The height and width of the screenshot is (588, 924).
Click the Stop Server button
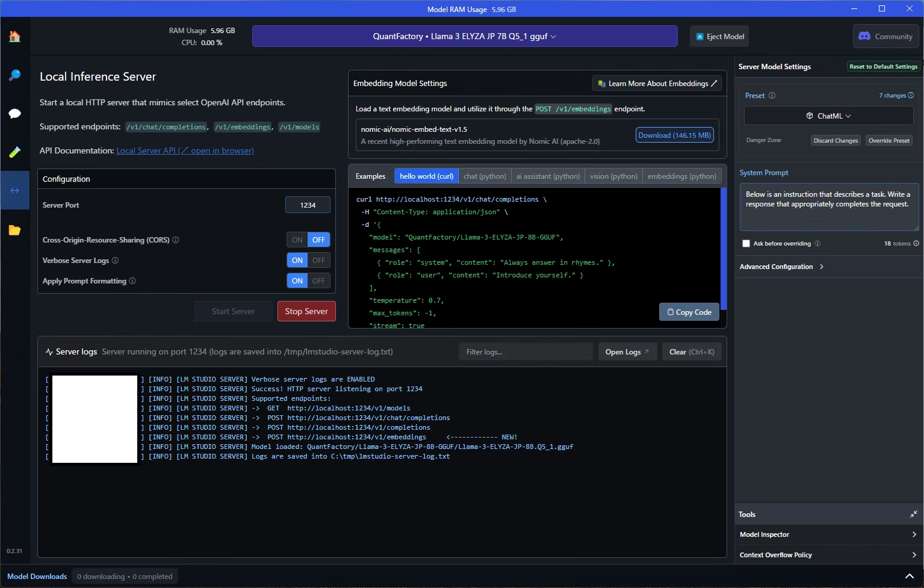[306, 311]
